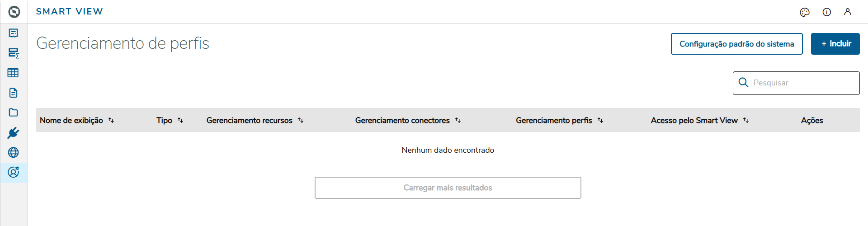This screenshot has height=226, width=868.
Task: Select the globe icon in sidebar
Action: click(14, 152)
